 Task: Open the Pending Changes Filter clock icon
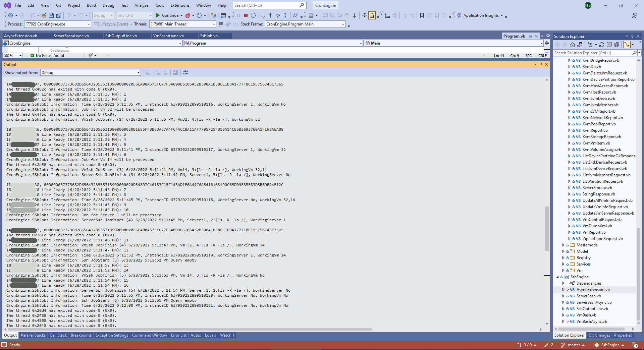tap(590, 45)
